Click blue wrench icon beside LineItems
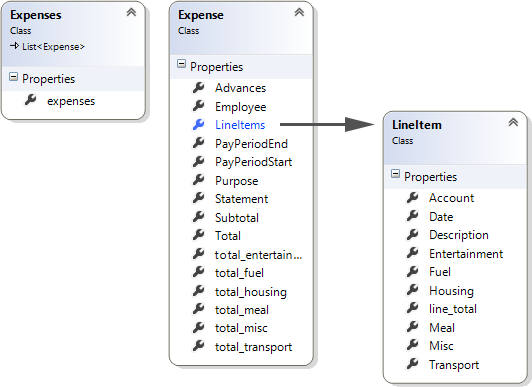The image size is (532, 387). point(198,124)
